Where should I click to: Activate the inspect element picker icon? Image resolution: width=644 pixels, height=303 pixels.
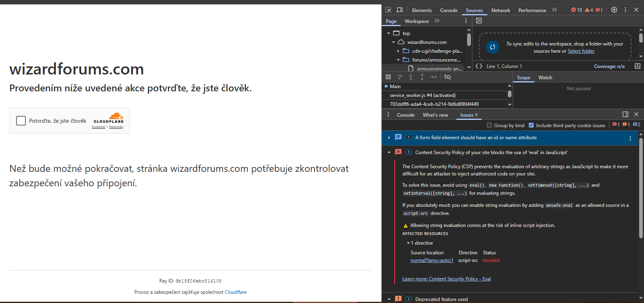point(388,10)
